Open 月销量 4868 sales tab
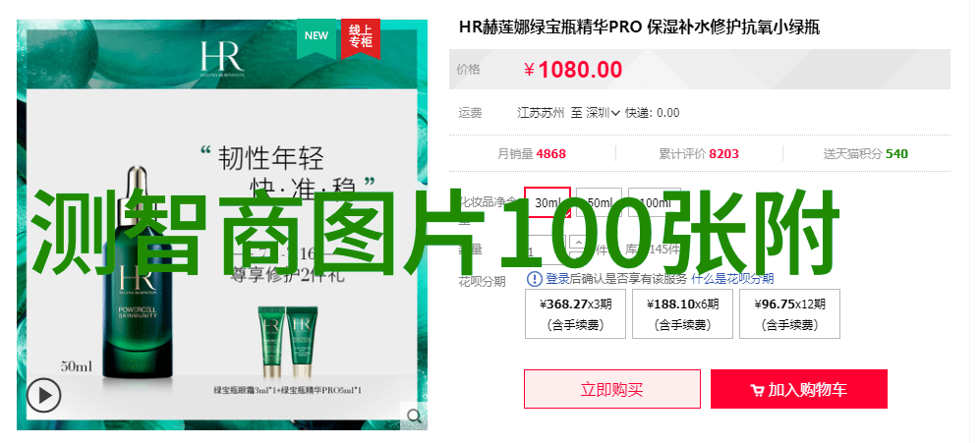 point(532,153)
